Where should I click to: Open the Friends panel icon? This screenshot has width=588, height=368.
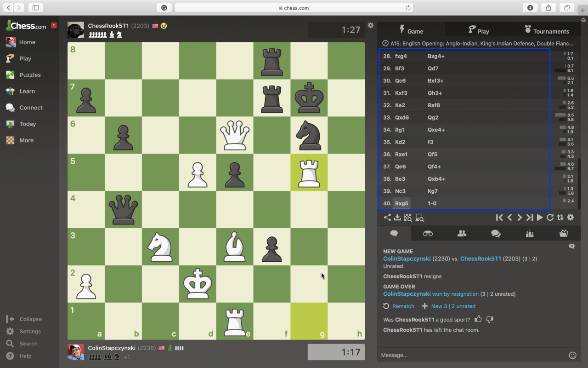point(462,233)
